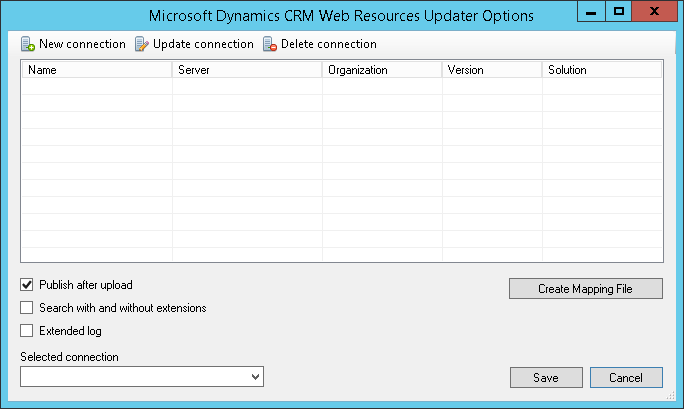Click the New connection icon
The height and width of the screenshot is (409, 684).
(x=28, y=44)
